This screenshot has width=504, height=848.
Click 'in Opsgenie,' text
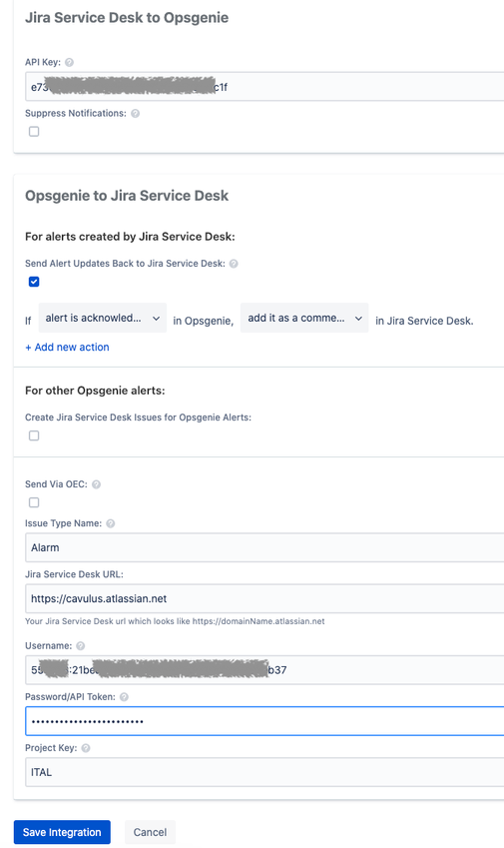click(x=204, y=322)
